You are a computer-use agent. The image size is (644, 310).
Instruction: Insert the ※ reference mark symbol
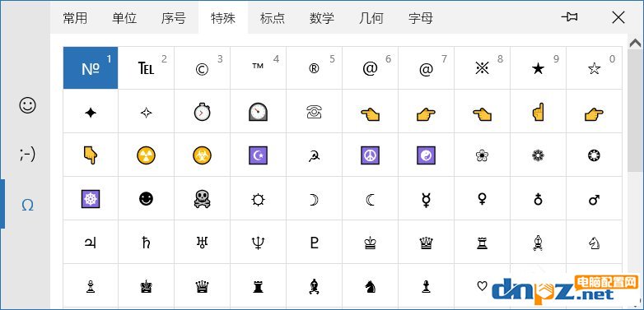tap(483, 67)
